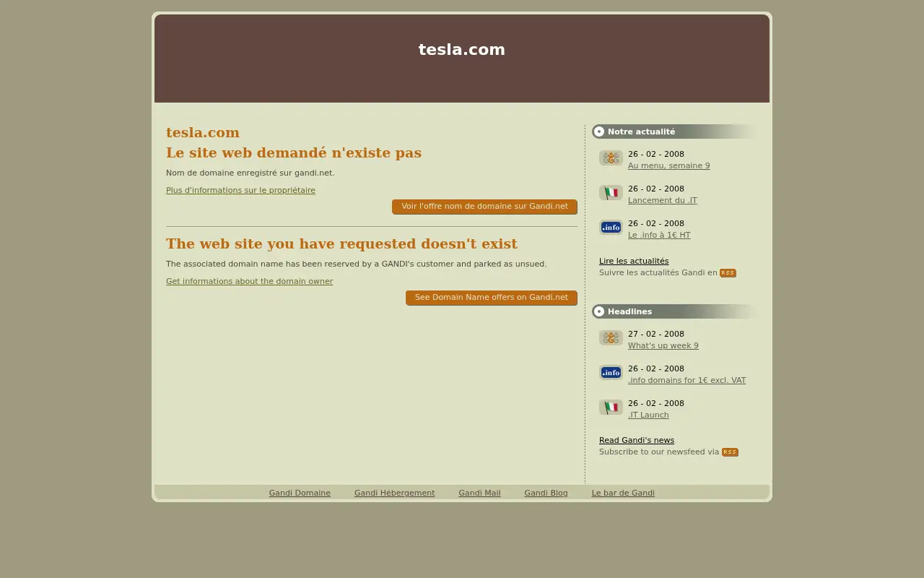Click the Italian flag icon beside '.IT Launch'
924x578 pixels.
[x=611, y=407]
